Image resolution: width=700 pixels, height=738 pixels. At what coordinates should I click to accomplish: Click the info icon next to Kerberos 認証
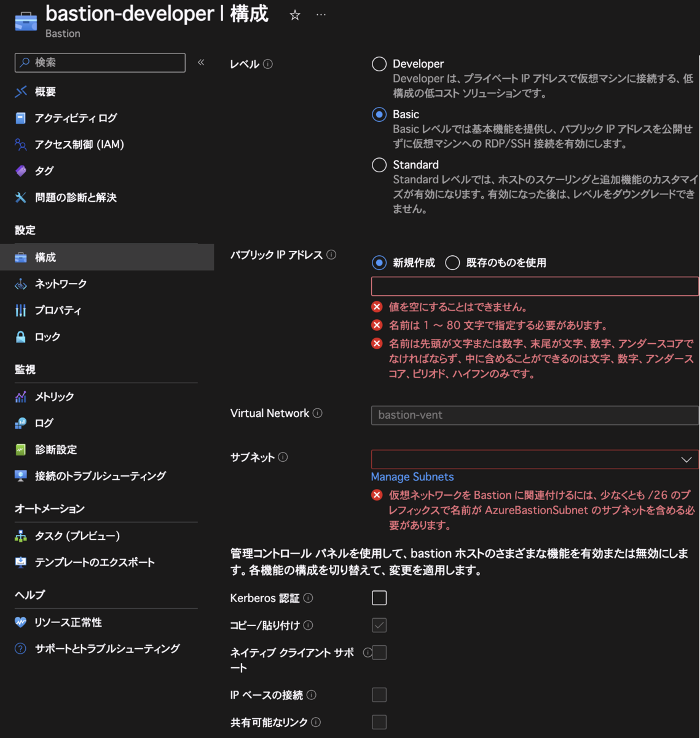pyautogui.click(x=309, y=598)
